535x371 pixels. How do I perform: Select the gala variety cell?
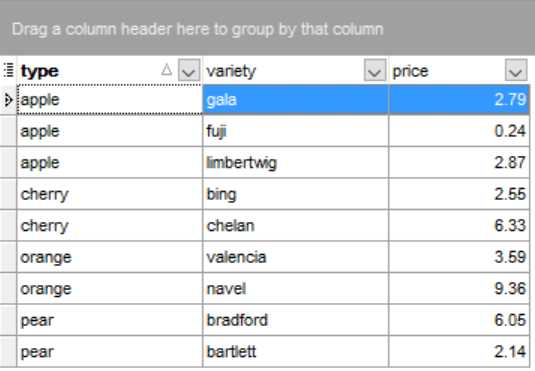tap(295, 100)
